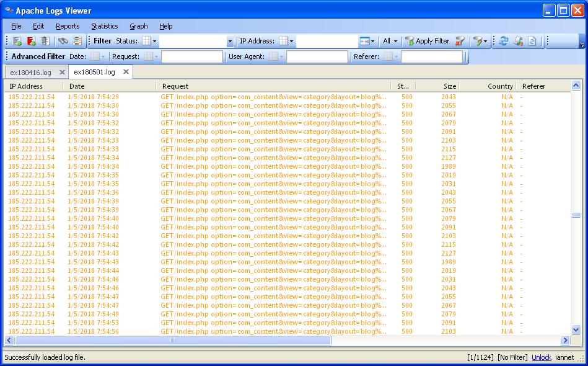The height and width of the screenshot is (366, 588).
Task: Open the All dropdown in filter bar
Action: pyautogui.click(x=390, y=41)
